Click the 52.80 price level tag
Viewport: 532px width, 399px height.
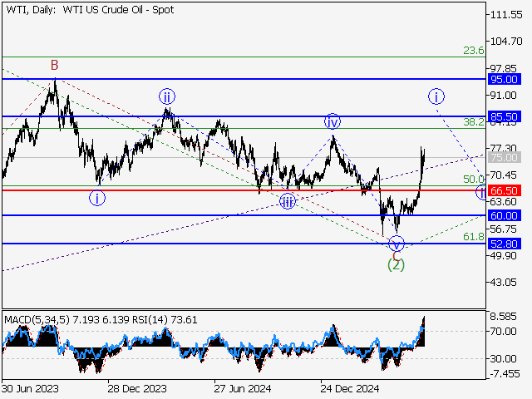click(x=505, y=244)
